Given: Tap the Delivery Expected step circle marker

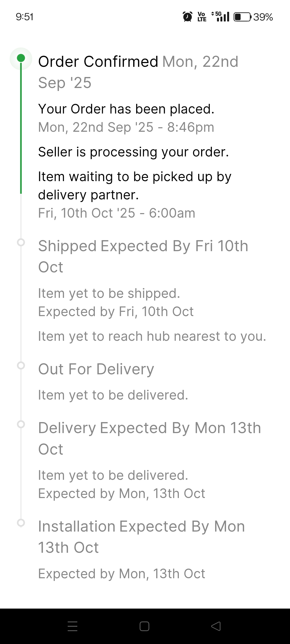Looking at the screenshot, I should pos(21,424).
